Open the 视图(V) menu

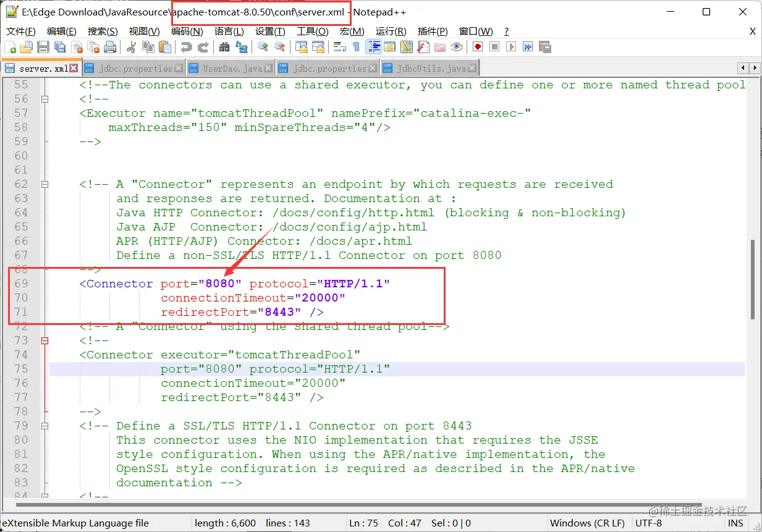[145, 32]
